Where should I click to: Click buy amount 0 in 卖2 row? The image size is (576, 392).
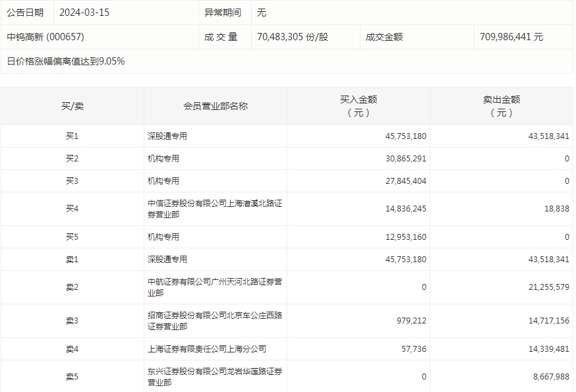pyautogui.click(x=424, y=287)
